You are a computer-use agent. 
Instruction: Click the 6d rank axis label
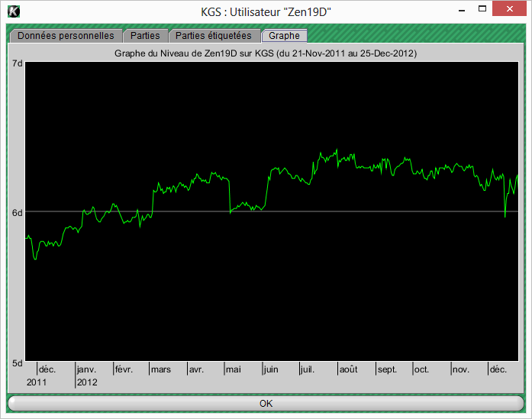click(17, 212)
